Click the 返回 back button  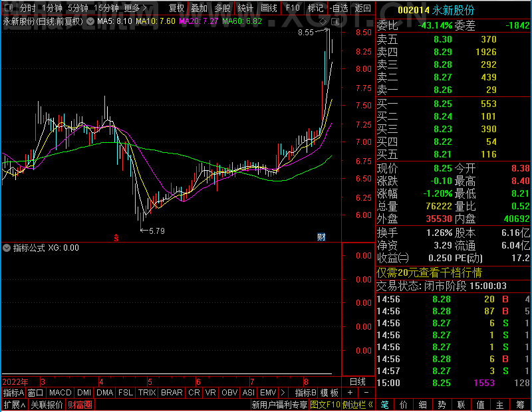point(362,8)
